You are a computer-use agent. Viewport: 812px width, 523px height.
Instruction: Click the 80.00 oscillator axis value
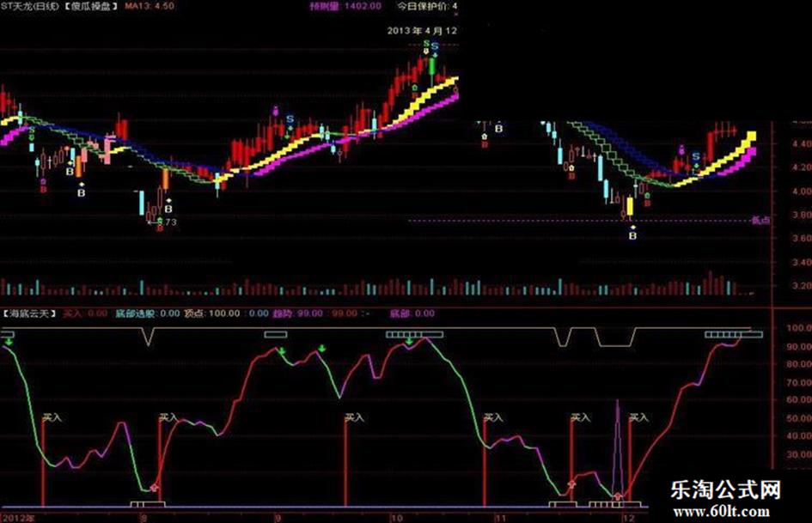[x=799, y=364]
